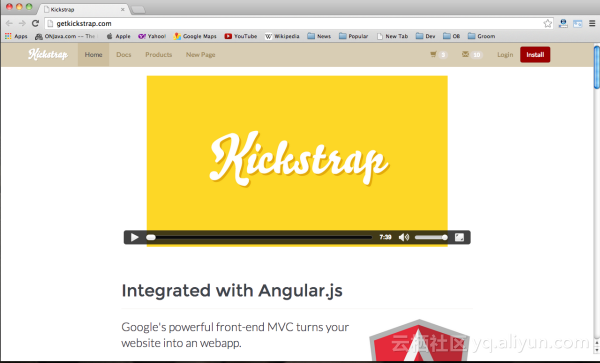600x363 pixels.
Task: Click the browser forward arrow
Action: point(22,23)
